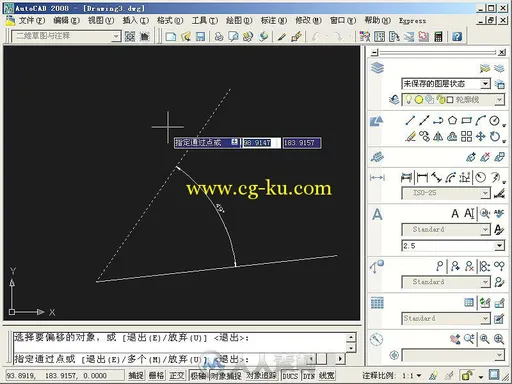Toggle the 线宽 lineweight button
Screen dimensions: 512x384
pyautogui.click(x=326, y=376)
